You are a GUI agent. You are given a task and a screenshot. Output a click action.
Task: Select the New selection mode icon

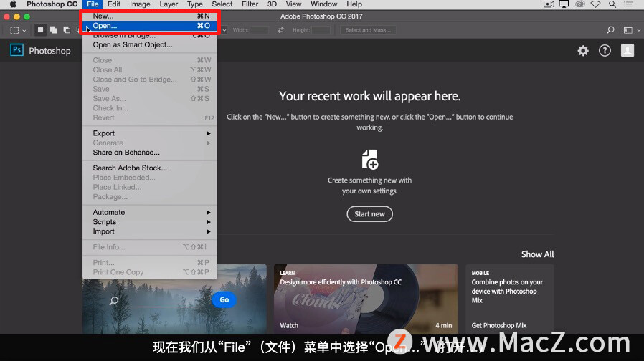40,30
